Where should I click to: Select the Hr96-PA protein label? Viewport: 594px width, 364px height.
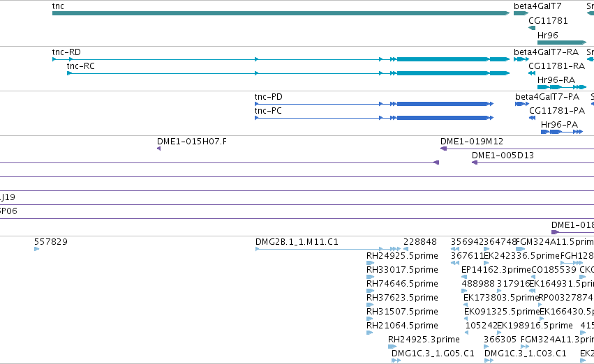tap(559, 125)
